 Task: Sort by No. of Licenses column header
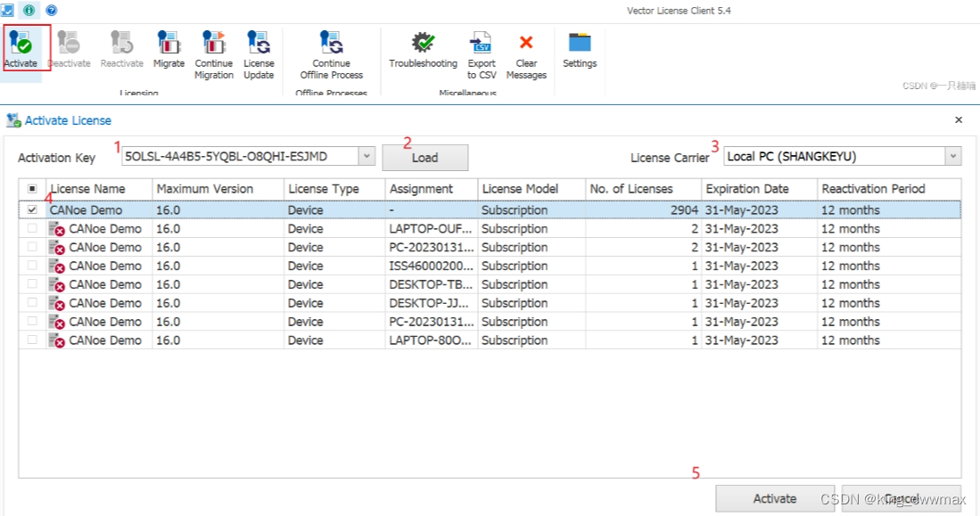click(x=644, y=189)
